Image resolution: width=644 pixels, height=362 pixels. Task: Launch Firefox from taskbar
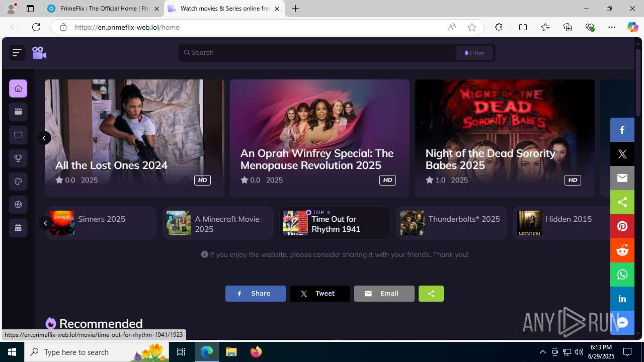click(x=256, y=352)
